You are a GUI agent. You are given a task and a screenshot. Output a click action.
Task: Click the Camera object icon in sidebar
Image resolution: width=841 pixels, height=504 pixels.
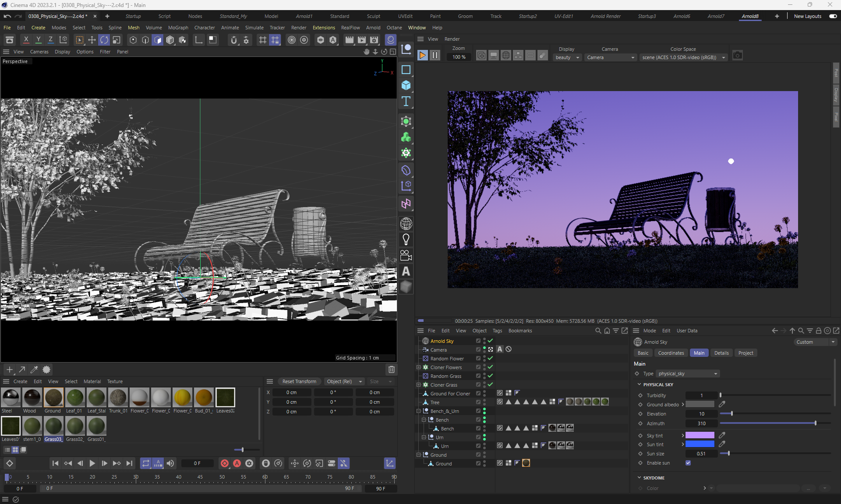coord(406,255)
